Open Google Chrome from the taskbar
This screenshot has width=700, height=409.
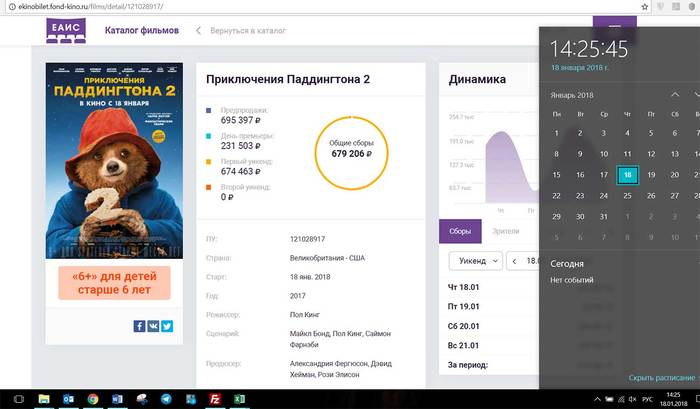point(92,399)
